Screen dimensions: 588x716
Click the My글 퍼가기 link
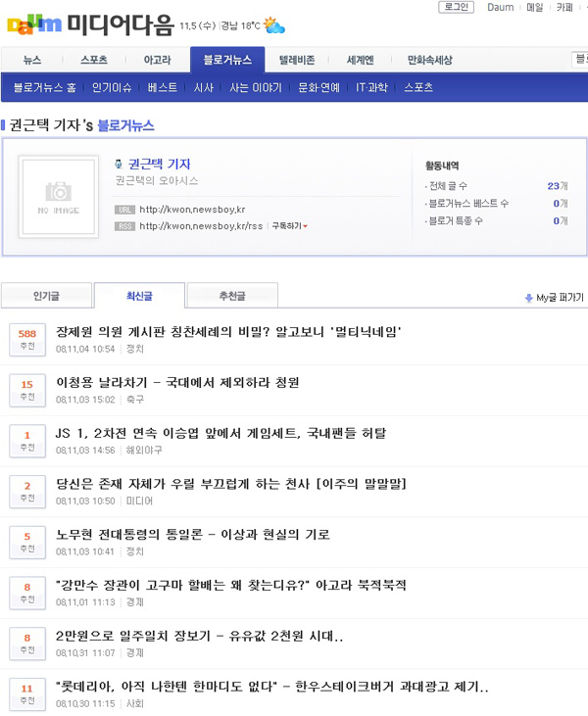pos(560,298)
